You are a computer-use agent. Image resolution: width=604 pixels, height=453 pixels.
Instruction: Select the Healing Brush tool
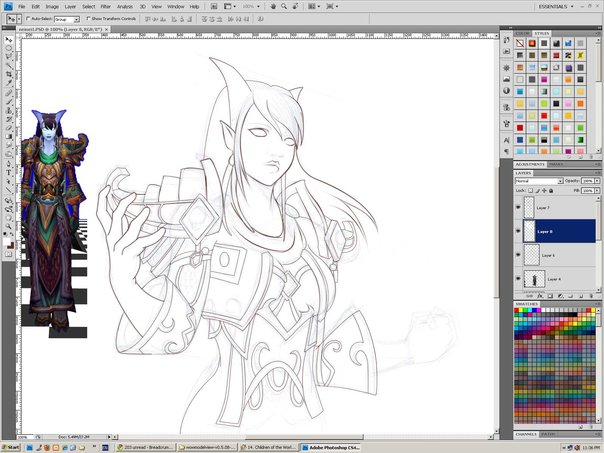8,94
